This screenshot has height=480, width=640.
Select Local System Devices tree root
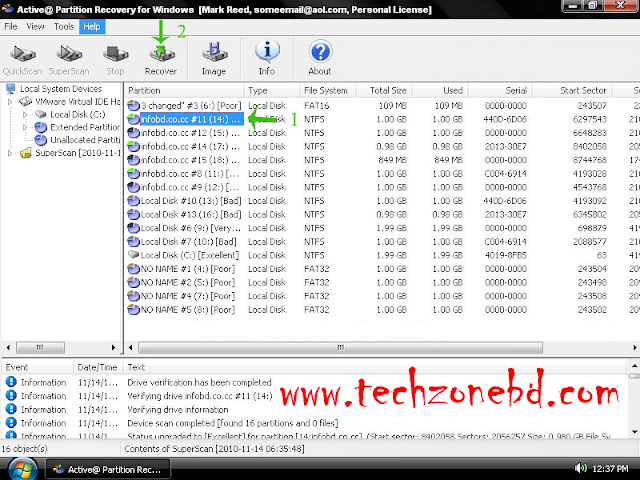coord(61,89)
